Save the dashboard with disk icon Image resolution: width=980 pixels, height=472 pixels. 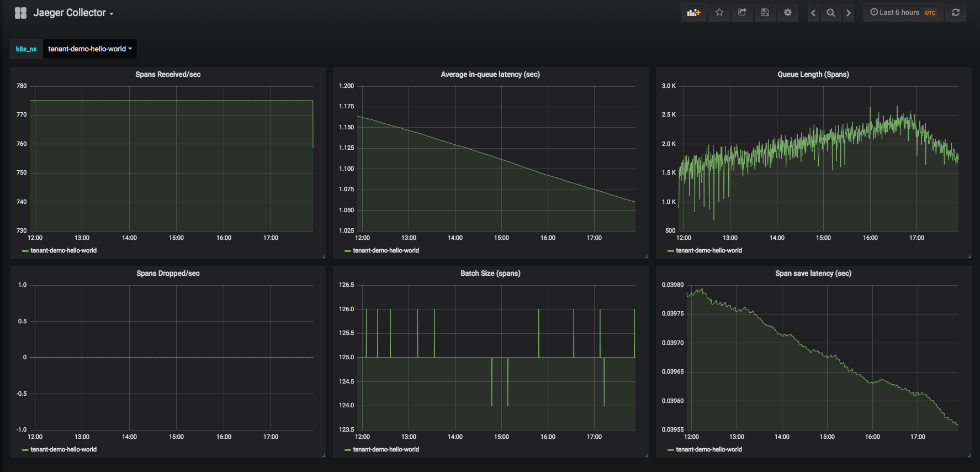765,13
